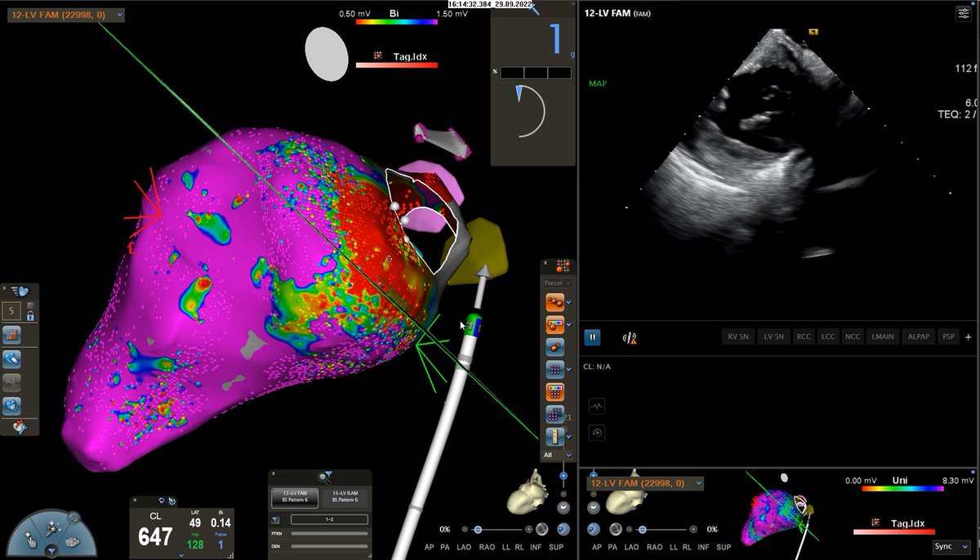Screen dimensions: 980x560
Task: Click the ultrasound catheter warning icon
Action: click(x=629, y=337)
